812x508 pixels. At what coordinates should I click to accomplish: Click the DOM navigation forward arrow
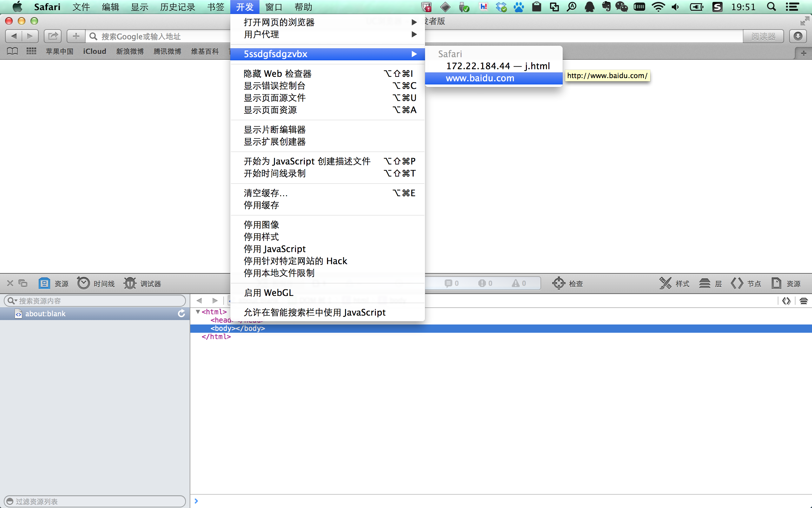tap(215, 300)
